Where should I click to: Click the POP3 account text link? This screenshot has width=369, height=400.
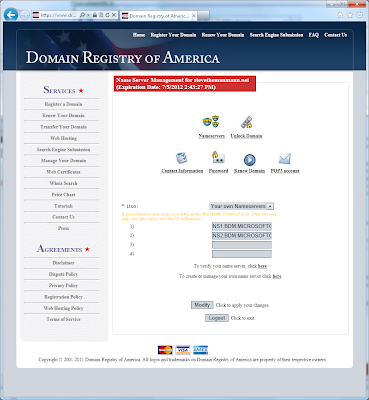(285, 171)
